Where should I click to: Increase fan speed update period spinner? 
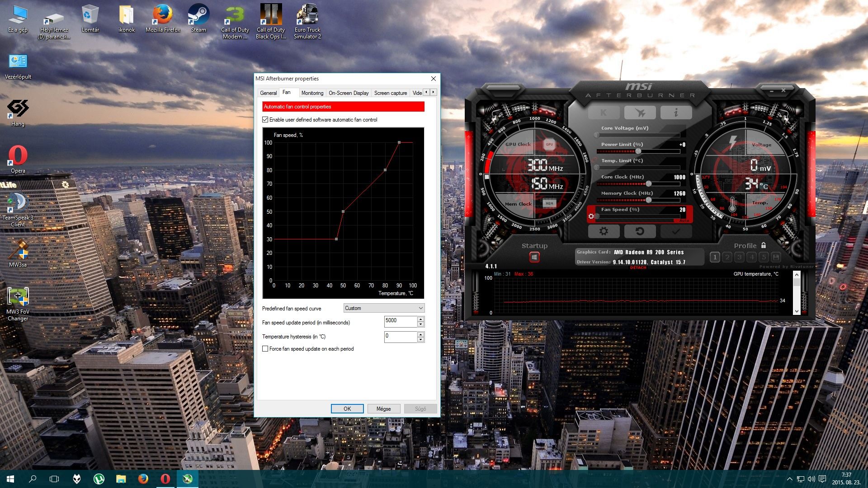pos(421,319)
